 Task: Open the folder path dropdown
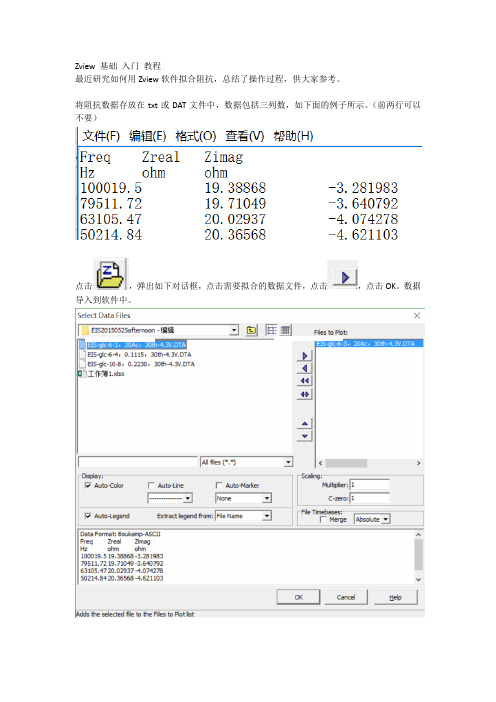coord(234,330)
